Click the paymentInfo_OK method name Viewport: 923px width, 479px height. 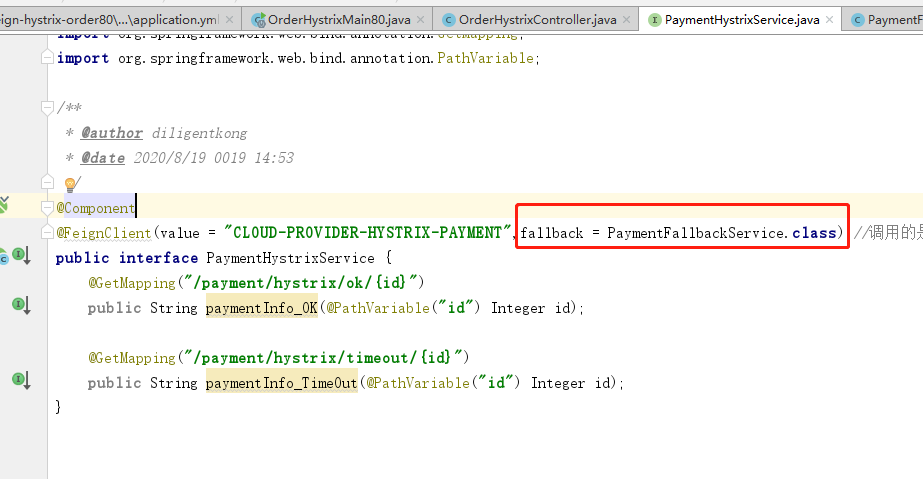(261, 308)
